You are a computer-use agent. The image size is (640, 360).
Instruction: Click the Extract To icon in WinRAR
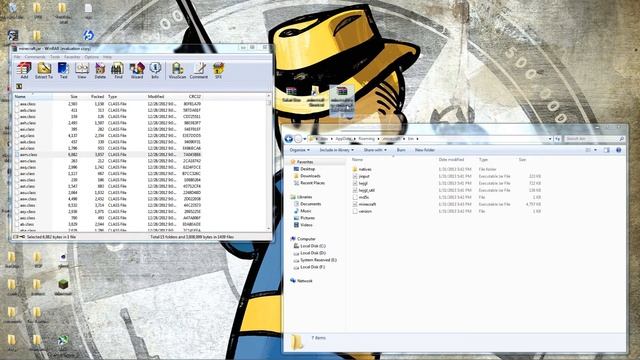tap(44, 70)
